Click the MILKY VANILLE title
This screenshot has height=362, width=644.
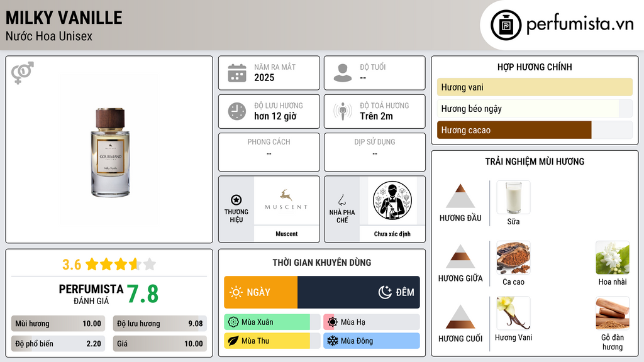pyautogui.click(x=64, y=18)
